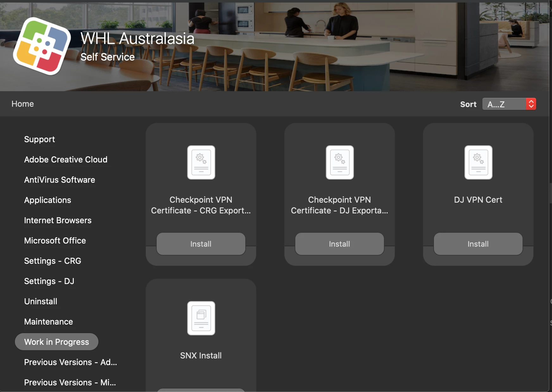Select the Maintenance category

(48, 322)
